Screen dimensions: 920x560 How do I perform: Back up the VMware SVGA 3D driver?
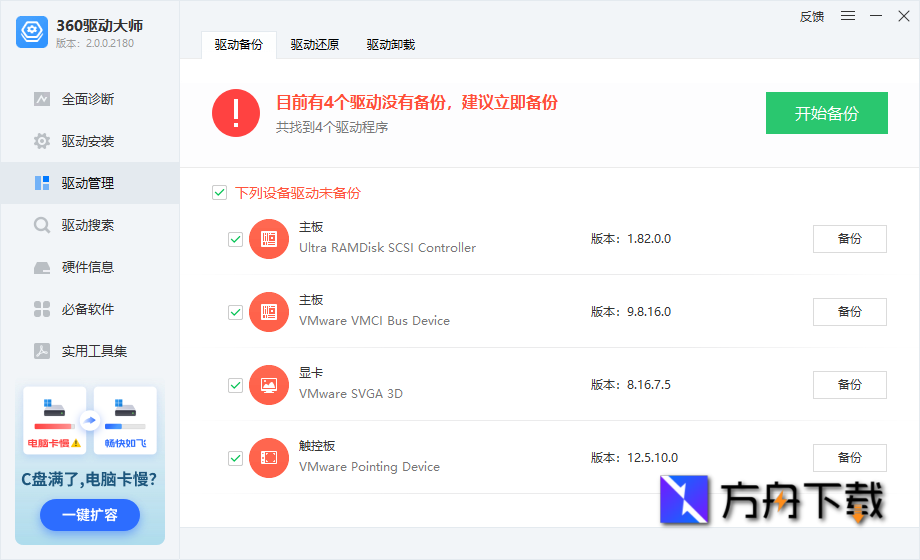pos(850,385)
